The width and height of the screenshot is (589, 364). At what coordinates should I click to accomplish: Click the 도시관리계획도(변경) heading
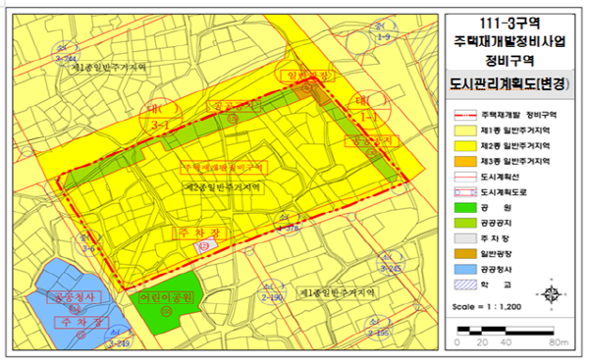[x=509, y=84]
